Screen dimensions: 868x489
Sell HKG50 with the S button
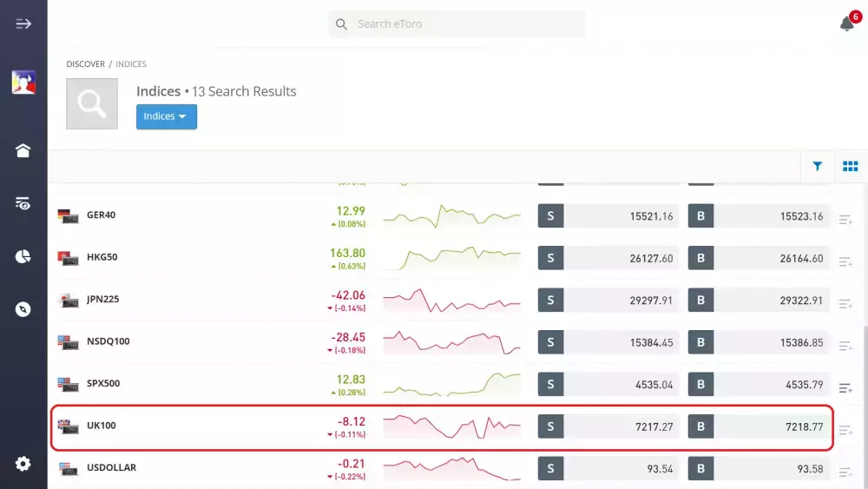tap(551, 258)
